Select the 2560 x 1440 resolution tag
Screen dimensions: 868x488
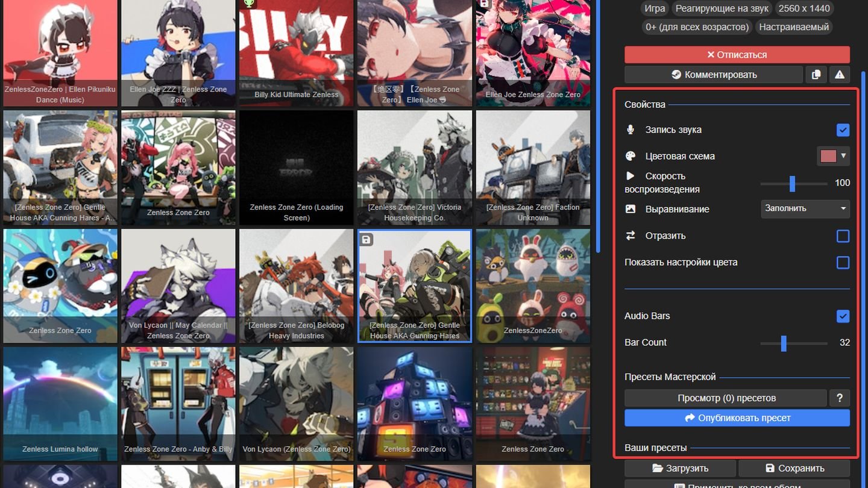[x=804, y=8]
